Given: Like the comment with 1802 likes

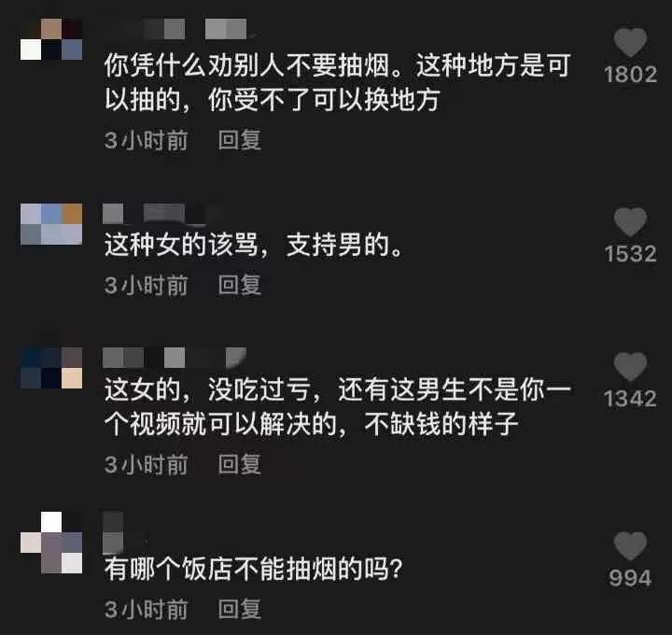Looking at the screenshot, I should (630, 42).
